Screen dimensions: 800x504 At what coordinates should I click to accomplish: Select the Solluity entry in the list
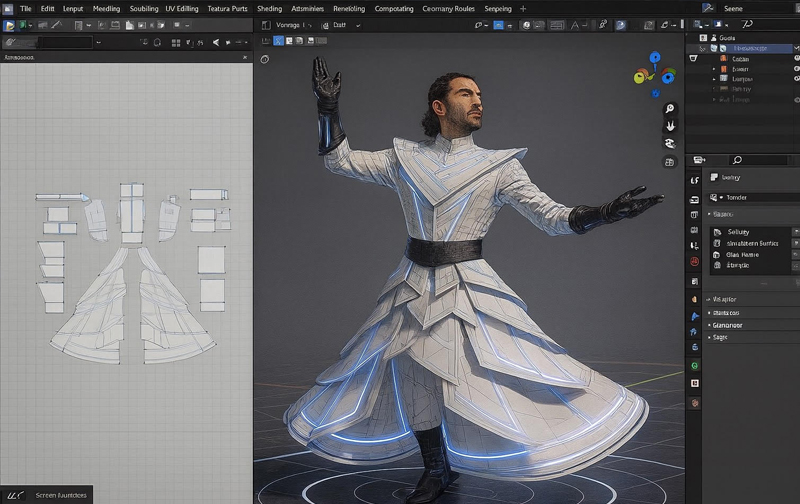pos(738,232)
